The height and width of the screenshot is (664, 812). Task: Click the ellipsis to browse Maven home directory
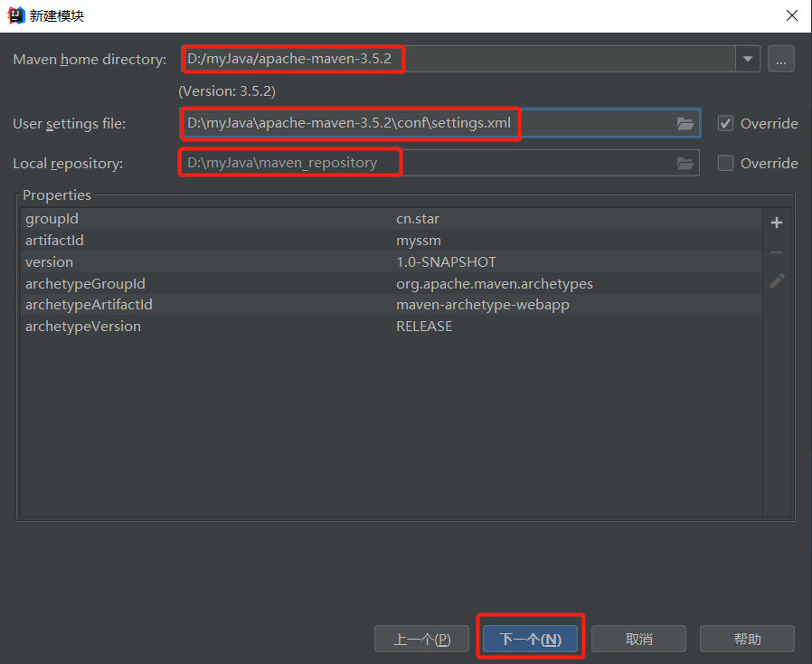point(780,58)
